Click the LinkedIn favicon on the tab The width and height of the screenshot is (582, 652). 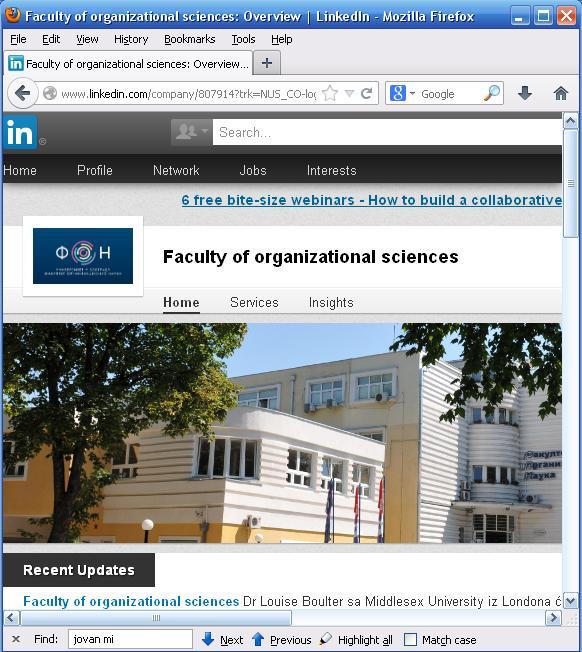(x=16, y=64)
